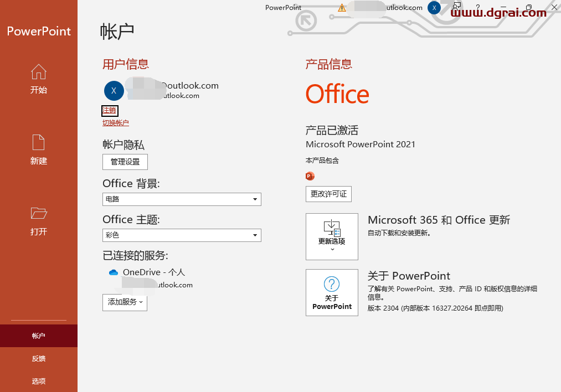Viewport: 561px width, 392px height.
Task: Click the 更改许可证 button
Action: coord(328,194)
